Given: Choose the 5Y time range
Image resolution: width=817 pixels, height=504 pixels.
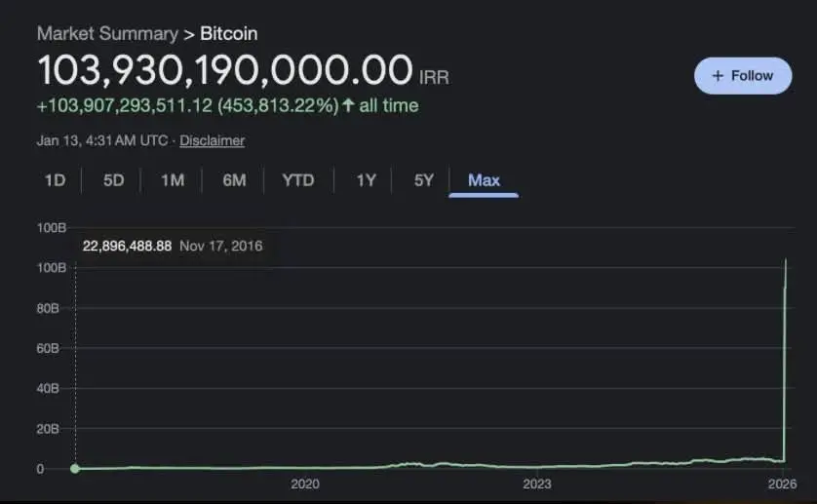Looking at the screenshot, I should (423, 179).
